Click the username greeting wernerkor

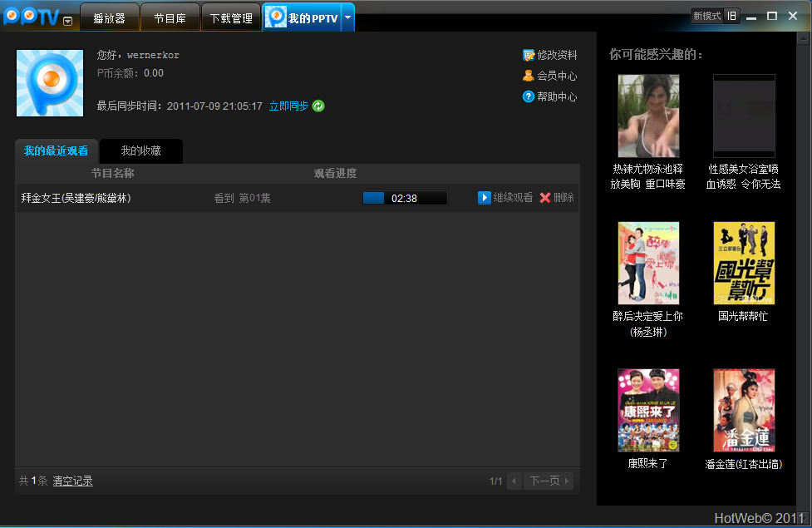pyautogui.click(x=138, y=55)
